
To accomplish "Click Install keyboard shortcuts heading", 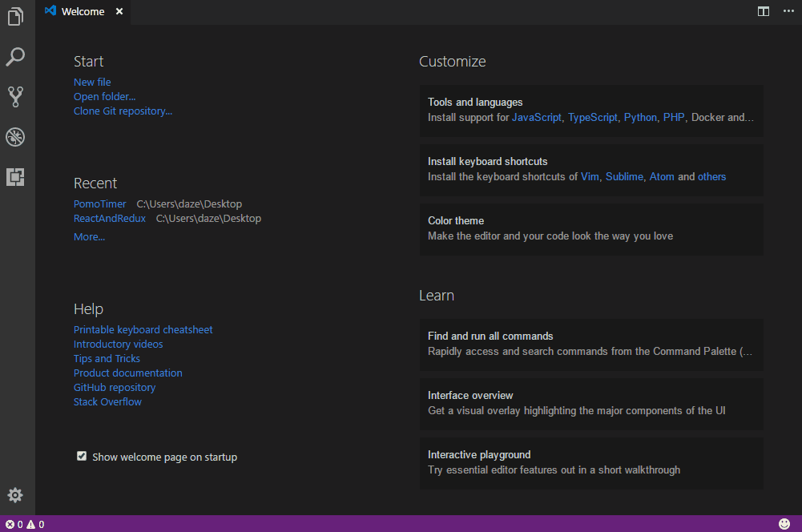I will [487, 162].
